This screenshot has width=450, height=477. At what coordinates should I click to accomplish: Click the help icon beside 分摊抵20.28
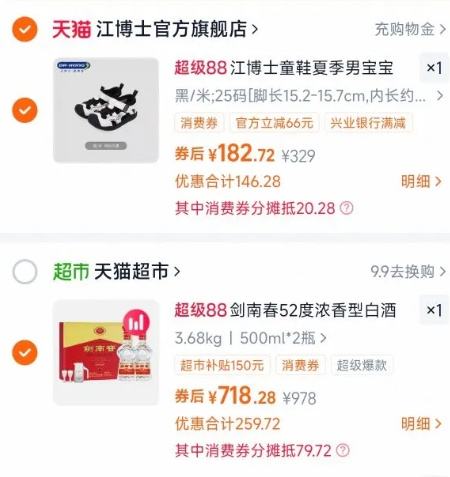[346, 208]
